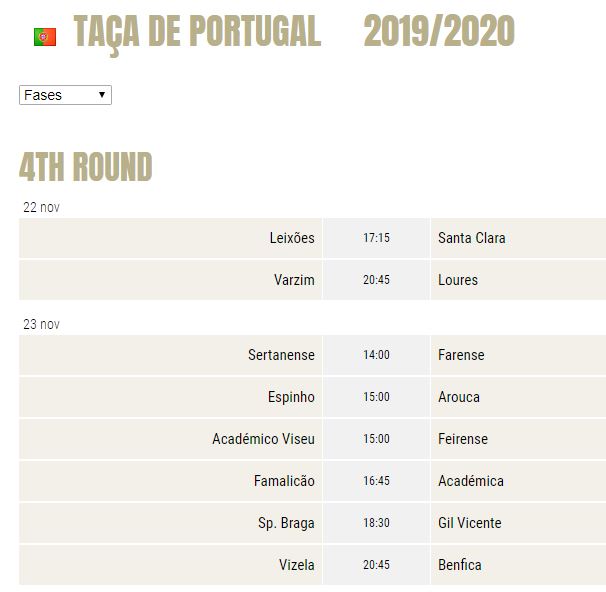
Task: Click the Taça de Portugal title
Action: click(197, 32)
